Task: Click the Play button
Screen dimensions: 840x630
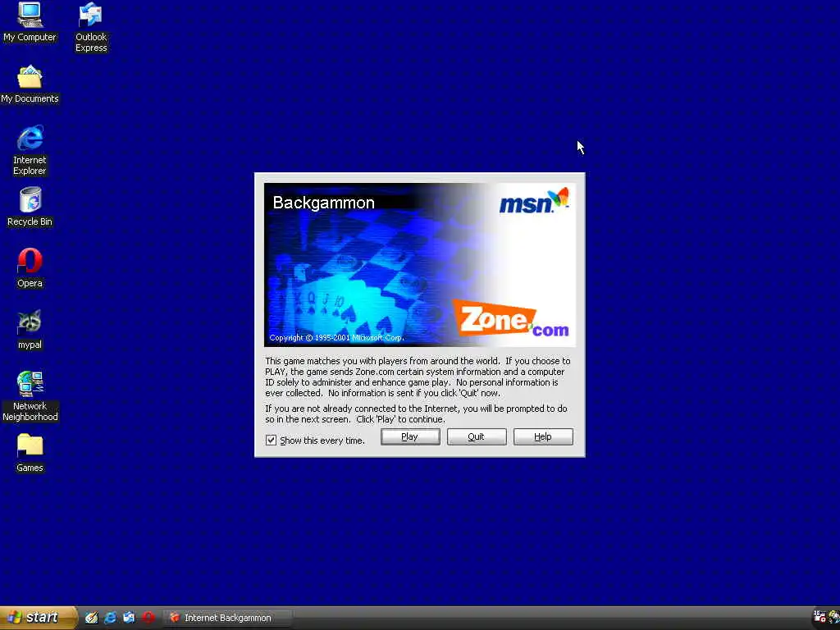Action: pyautogui.click(x=410, y=436)
